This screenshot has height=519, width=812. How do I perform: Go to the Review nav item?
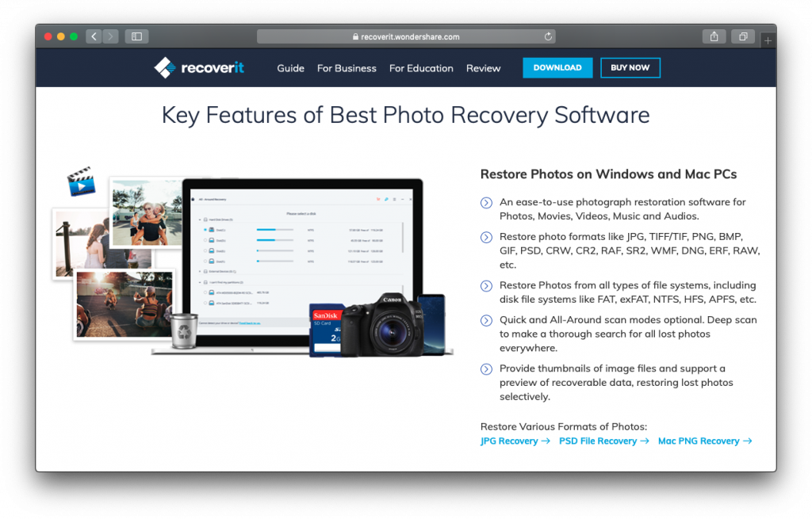[483, 68]
